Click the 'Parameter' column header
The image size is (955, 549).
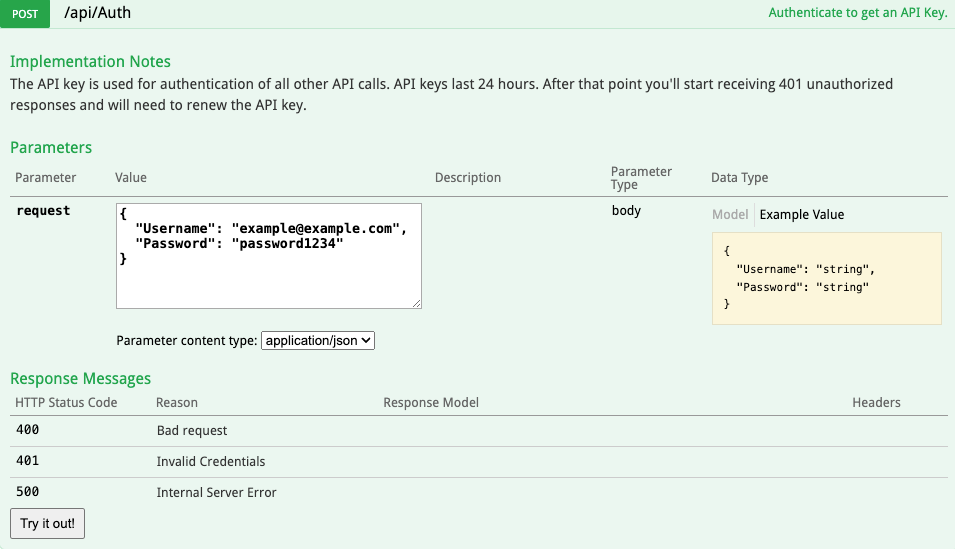point(46,178)
